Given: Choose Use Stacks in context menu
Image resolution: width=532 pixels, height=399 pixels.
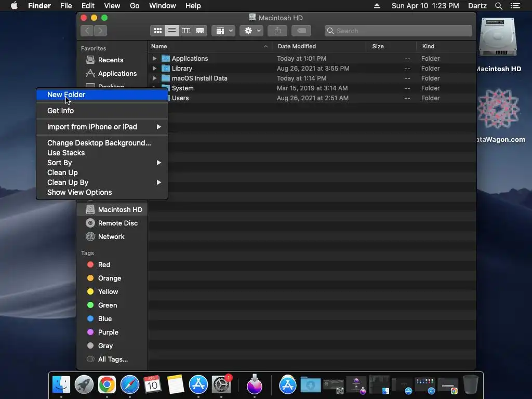Looking at the screenshot, I should click(102, 153).
